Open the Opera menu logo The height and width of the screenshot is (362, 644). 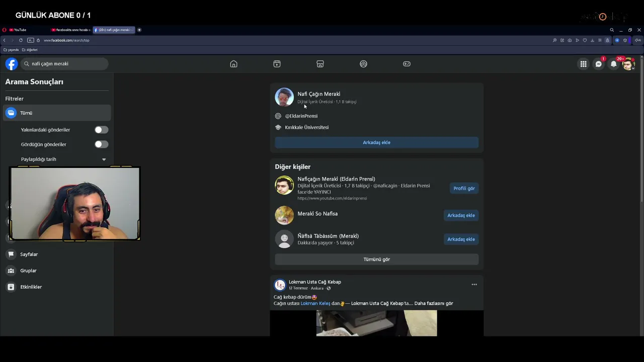point(4,30)
